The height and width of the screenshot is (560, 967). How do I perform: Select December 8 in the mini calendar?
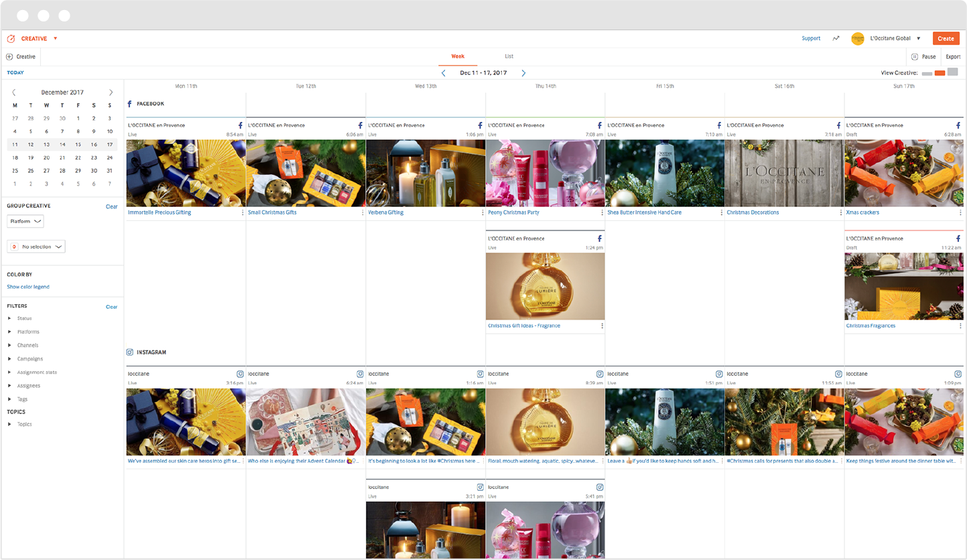pyautogui.click(x=78, y=131)
